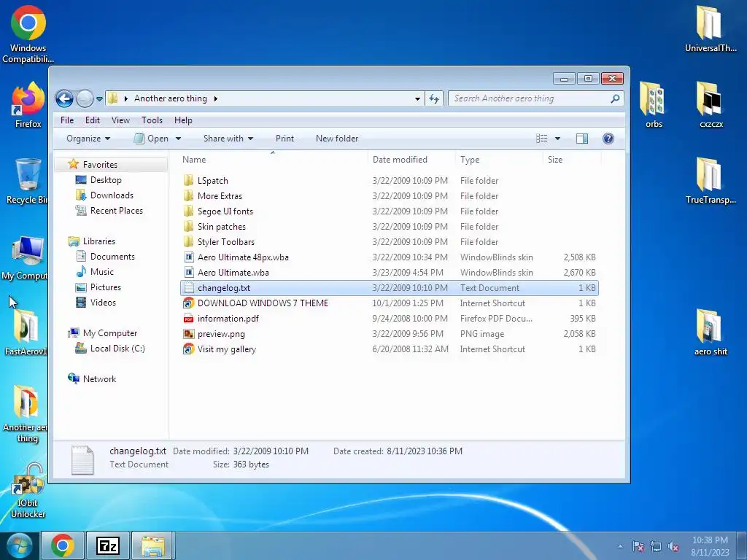Expand the root breadcrumb arrow before Another aero thing
Viewport: 747px width, 560px height.
coord(125,98)
